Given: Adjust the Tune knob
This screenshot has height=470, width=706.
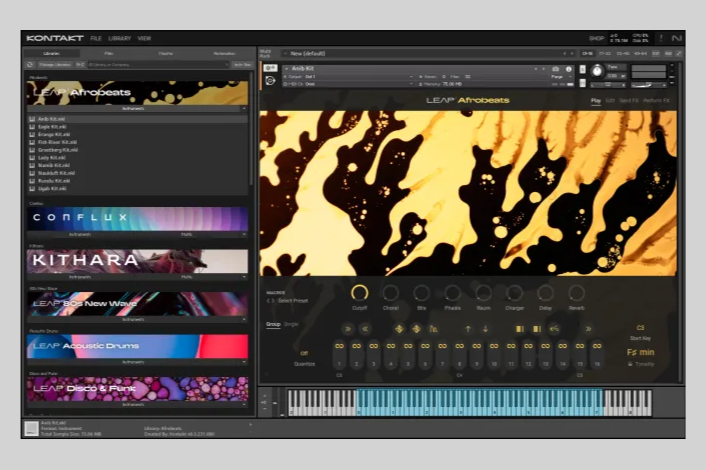Looking at the screenshot, I should pos(597,71).
